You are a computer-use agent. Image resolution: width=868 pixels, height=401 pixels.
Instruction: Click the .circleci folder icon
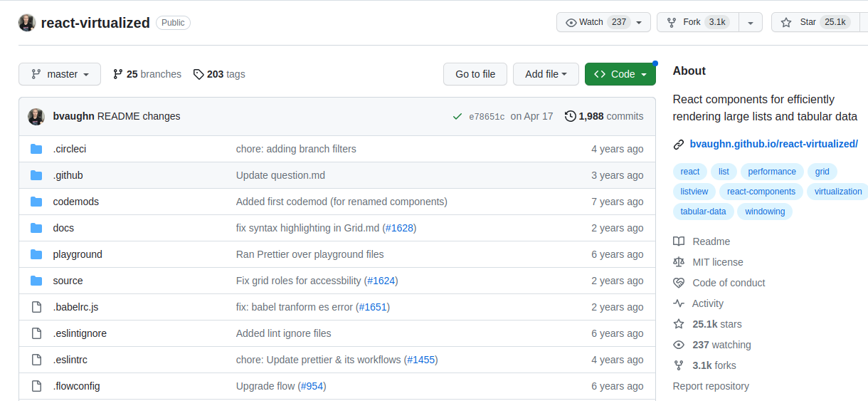pos(37,149)
